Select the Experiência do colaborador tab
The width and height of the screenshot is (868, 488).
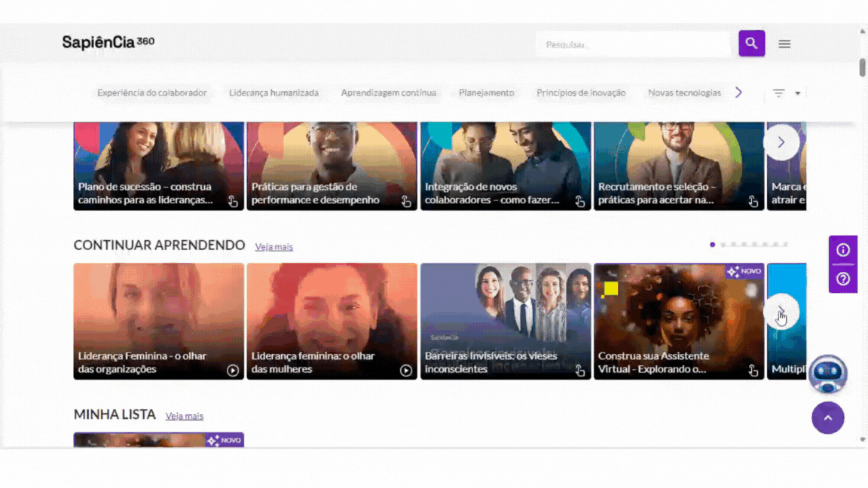151,93
